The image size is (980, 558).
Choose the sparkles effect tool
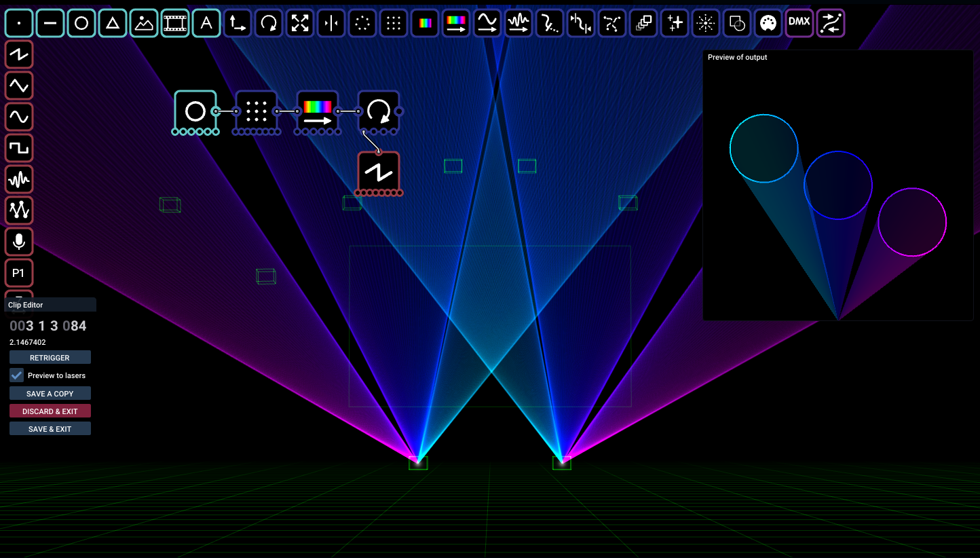675,23
